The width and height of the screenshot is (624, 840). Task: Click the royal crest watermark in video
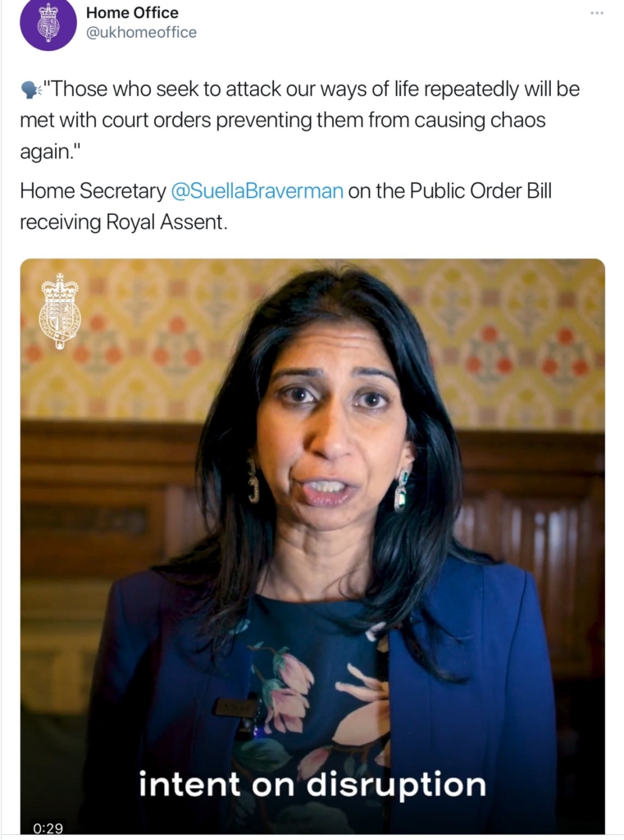pos(60,311)
